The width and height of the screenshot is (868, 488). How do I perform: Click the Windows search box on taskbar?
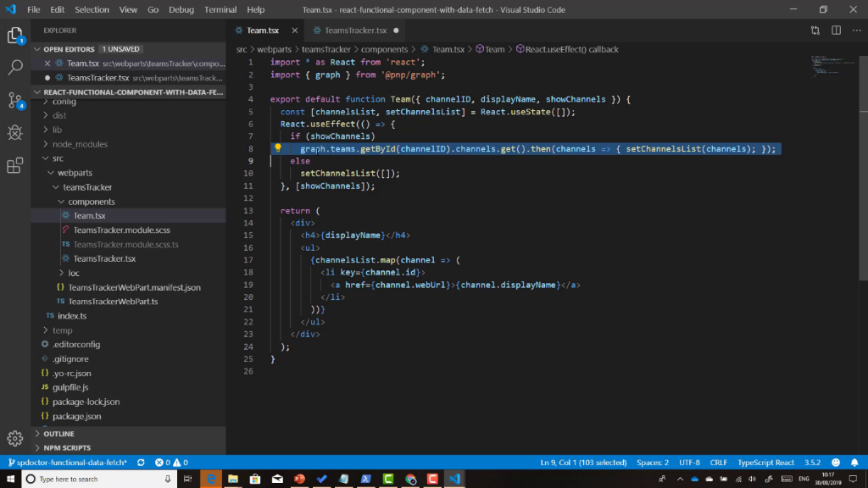click(100, 479)
